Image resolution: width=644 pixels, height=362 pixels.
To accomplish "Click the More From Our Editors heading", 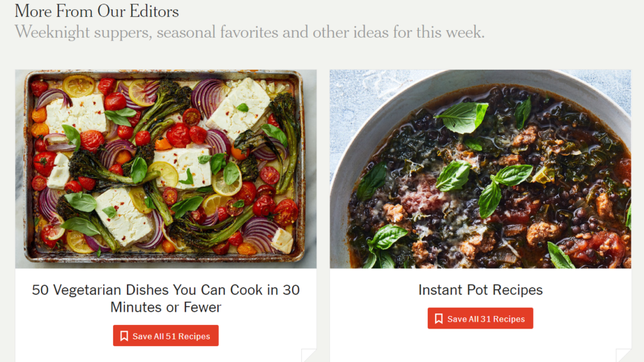I will pyautogui.click(x=97, y=11).
